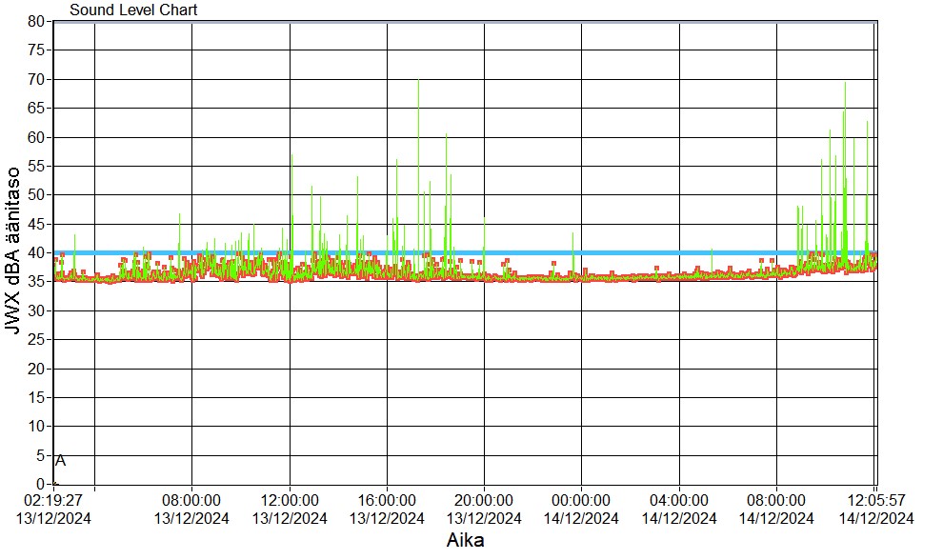
Task: Select the 20 tick on the y-axis
Action: pyautogui.click(x=37, y=369)
